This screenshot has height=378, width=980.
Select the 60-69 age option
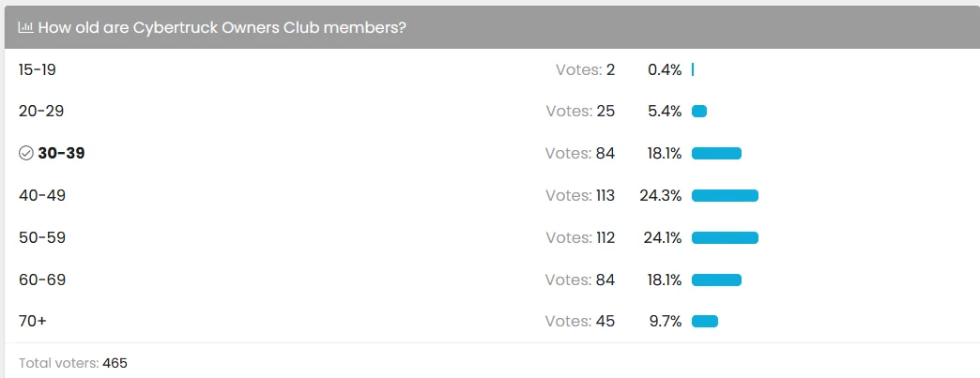pos(42,280)
